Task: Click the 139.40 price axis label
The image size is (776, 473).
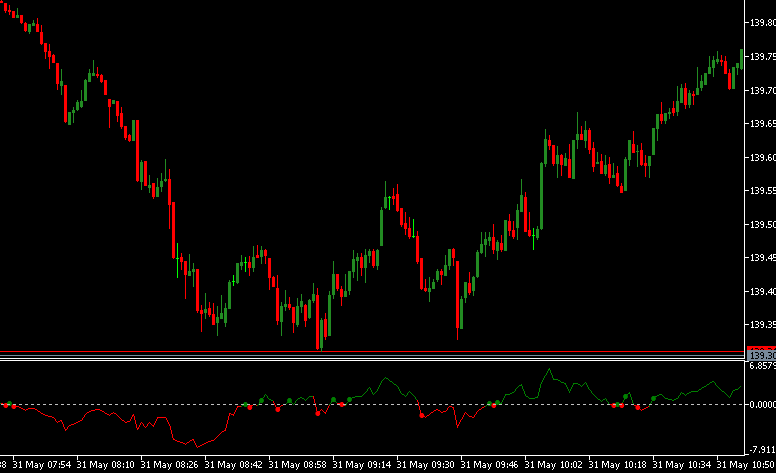Action: 763,292
